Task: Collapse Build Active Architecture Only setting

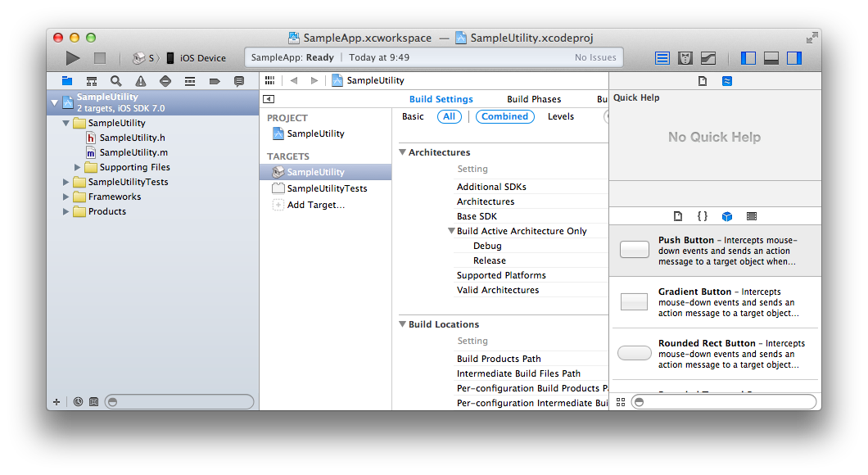Action: [x=451, y=231]
